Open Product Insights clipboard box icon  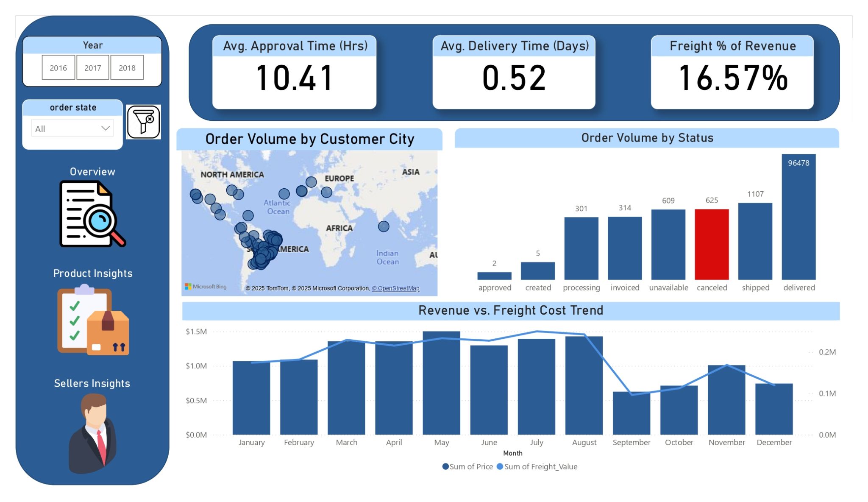click(x=93, y=320)
